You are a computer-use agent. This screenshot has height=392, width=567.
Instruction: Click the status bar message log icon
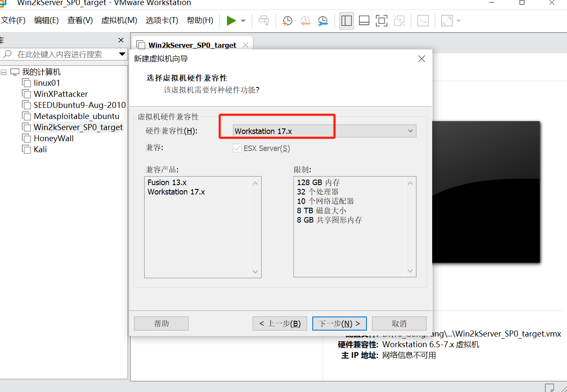[550, 388]
